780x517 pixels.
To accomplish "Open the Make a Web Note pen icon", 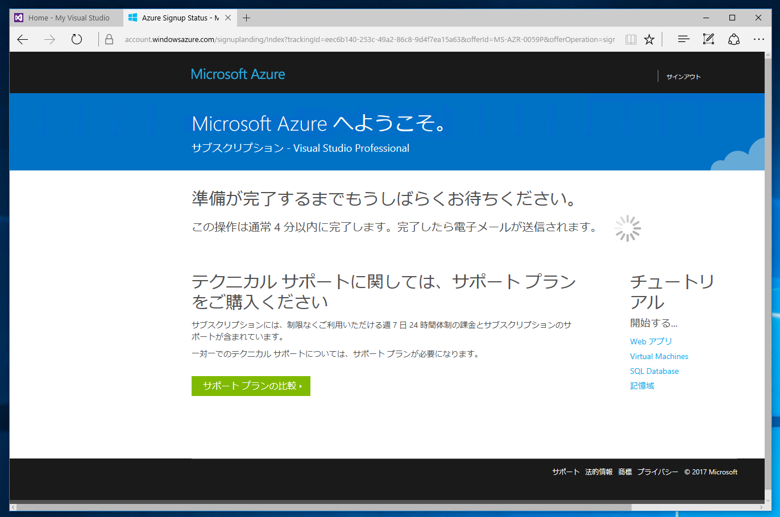I will 708,39.
